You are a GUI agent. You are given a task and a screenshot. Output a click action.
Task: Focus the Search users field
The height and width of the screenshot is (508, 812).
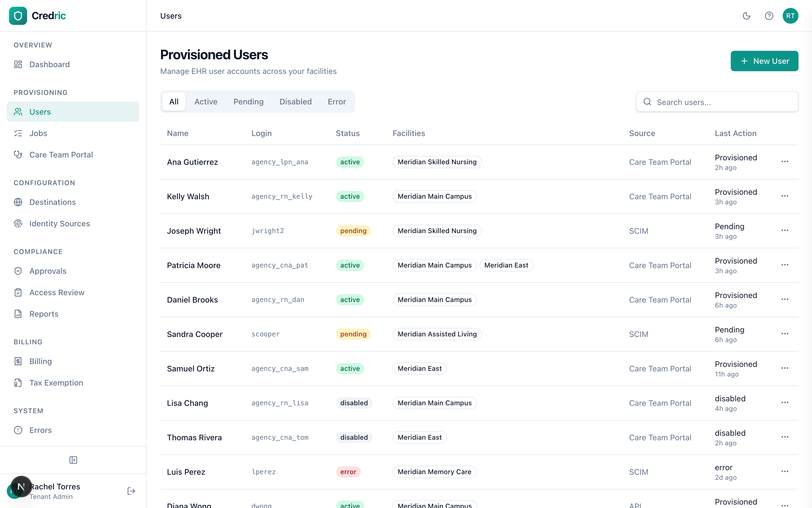coord(717,102)
